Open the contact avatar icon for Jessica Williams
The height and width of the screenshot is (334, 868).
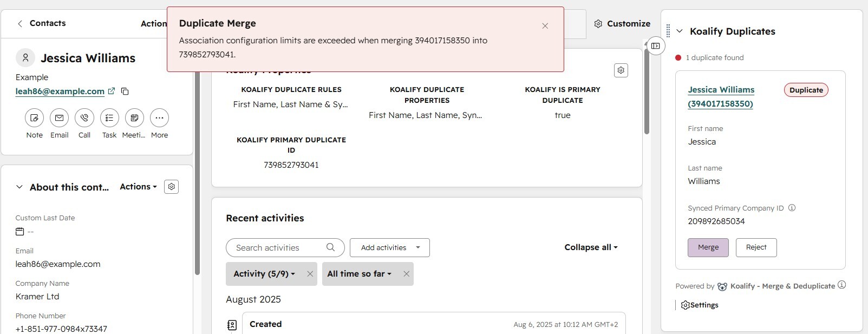tap(25, 58)
